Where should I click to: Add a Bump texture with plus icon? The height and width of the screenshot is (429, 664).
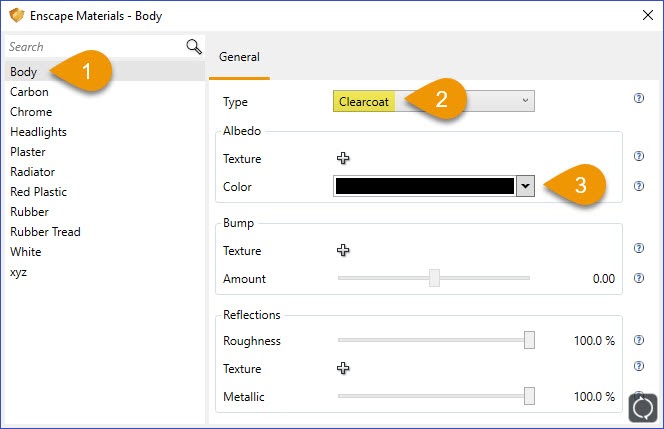pos(343,251)
